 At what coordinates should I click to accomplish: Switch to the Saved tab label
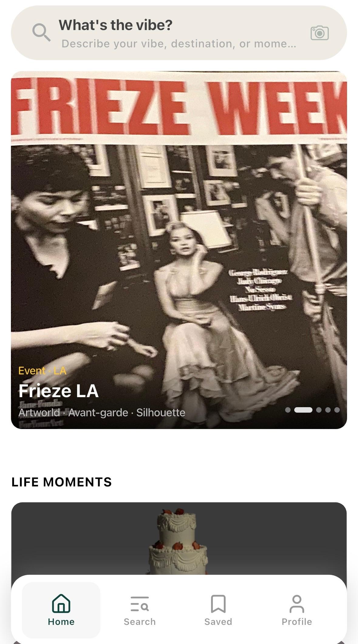[218, 622]
